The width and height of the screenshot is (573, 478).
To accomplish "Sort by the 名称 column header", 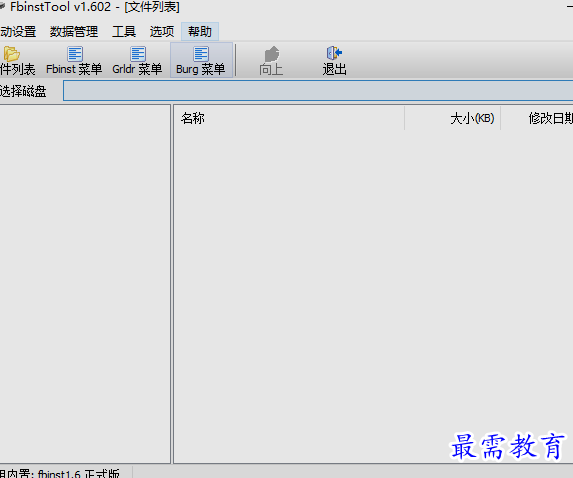I will (x=289, y=118).
